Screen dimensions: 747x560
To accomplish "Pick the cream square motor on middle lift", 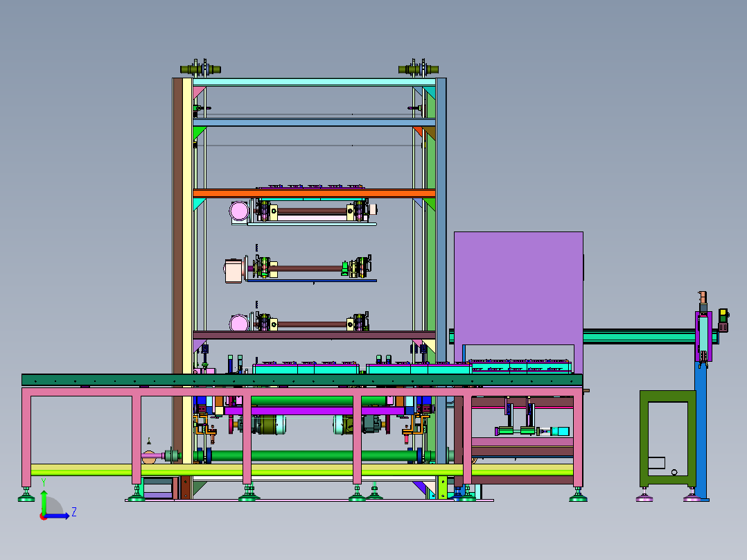I will tap(234, 271).
